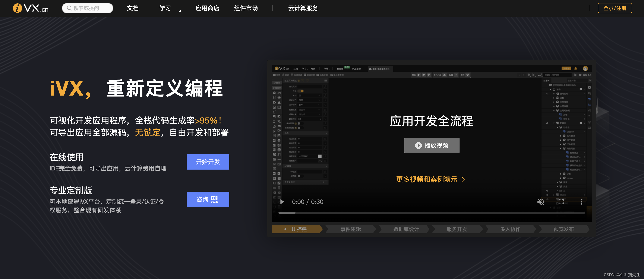
Task: Select the text (T) component tool
Action: coord(274,121)
